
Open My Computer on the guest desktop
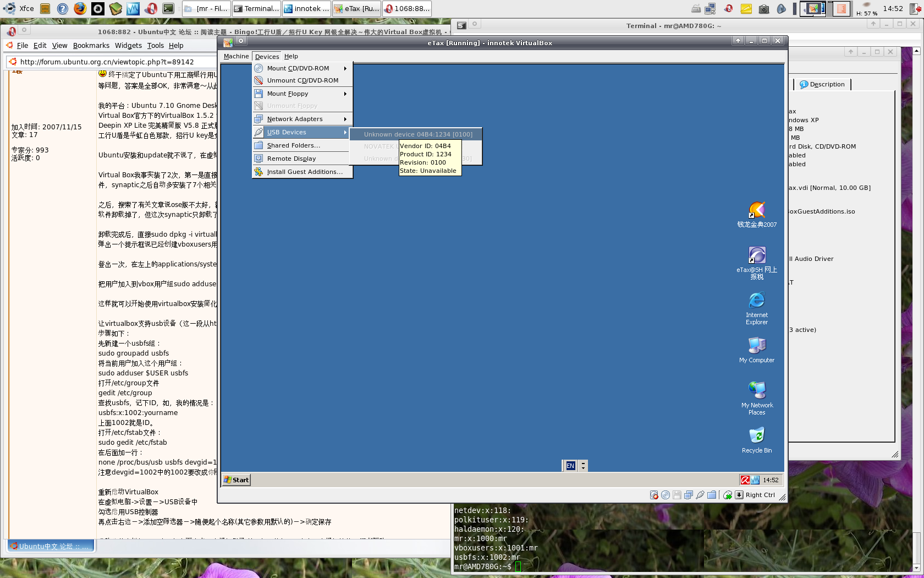pos(757,350)
